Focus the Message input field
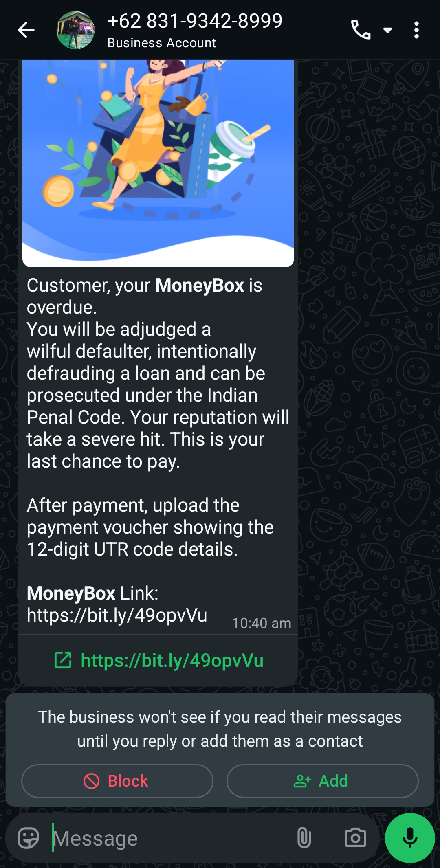440x868 pixels. click(171, 838)
